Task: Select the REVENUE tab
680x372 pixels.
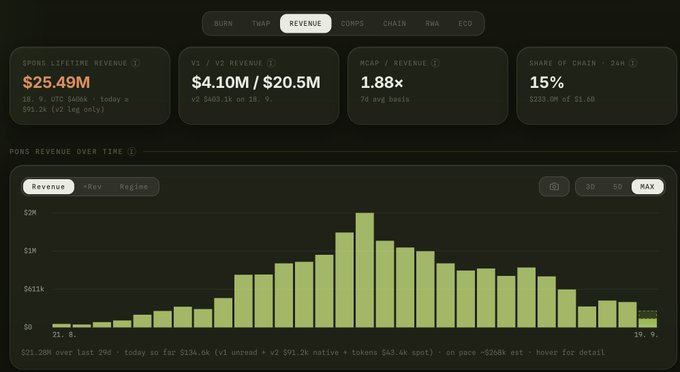Action: click(x=305, y=23)
